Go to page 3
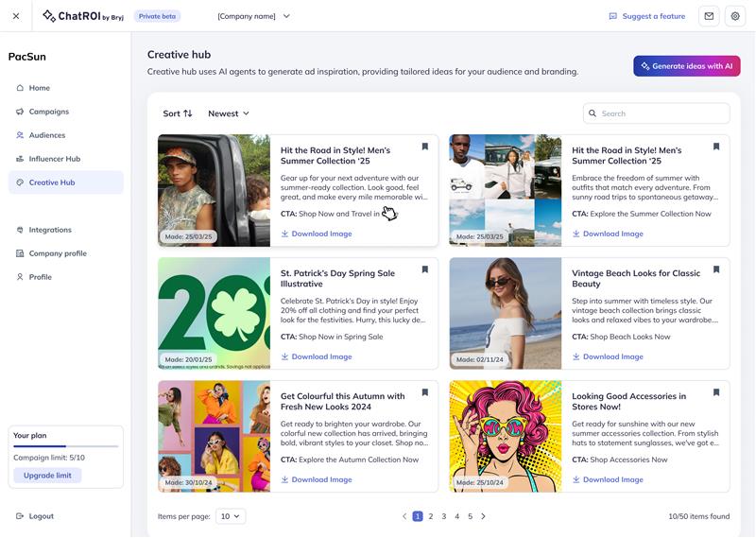 [443, 516]
